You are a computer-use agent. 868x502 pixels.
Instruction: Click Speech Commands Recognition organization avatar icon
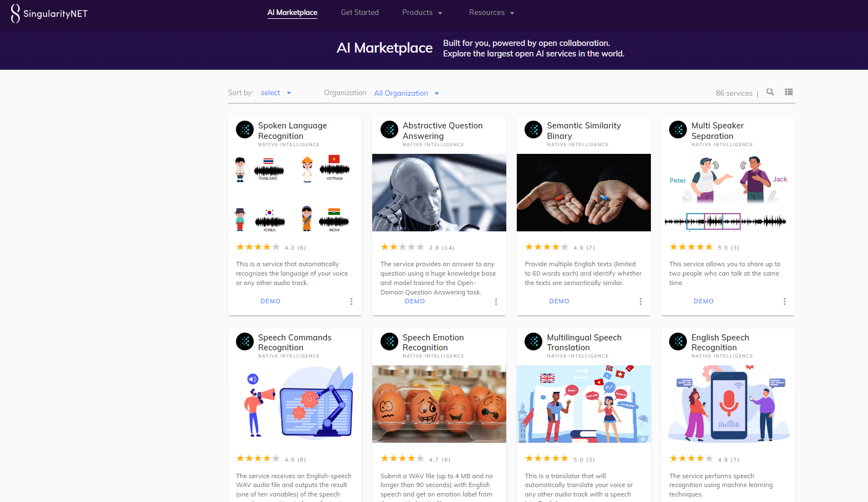click(x=245, y=341)
